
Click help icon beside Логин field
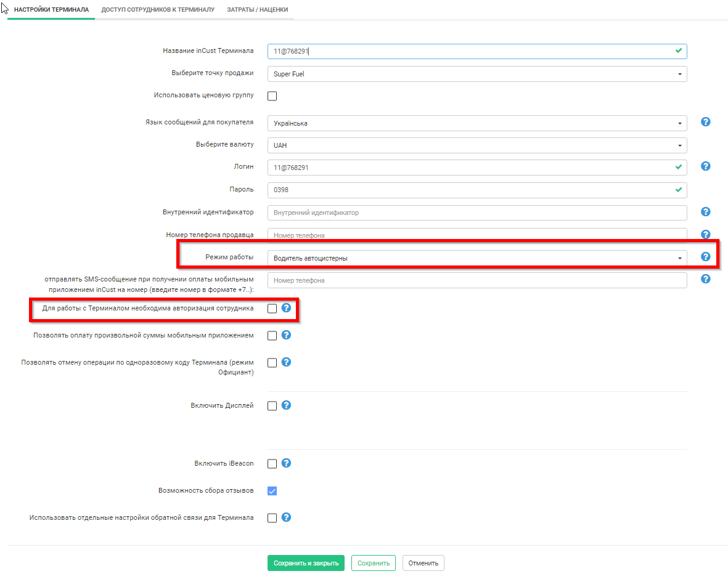pyautogui.click(x=706, y=166)
